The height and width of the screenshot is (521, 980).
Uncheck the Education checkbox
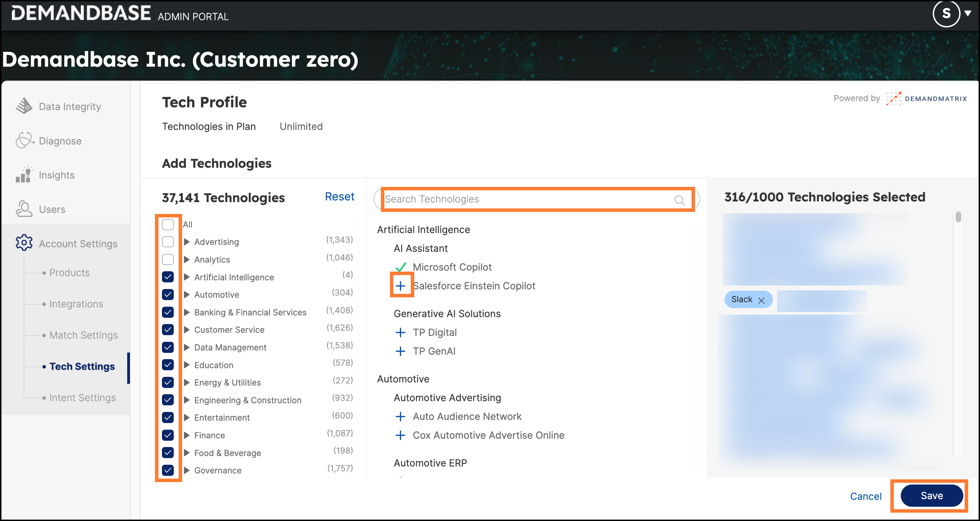[x=168, y=365]
